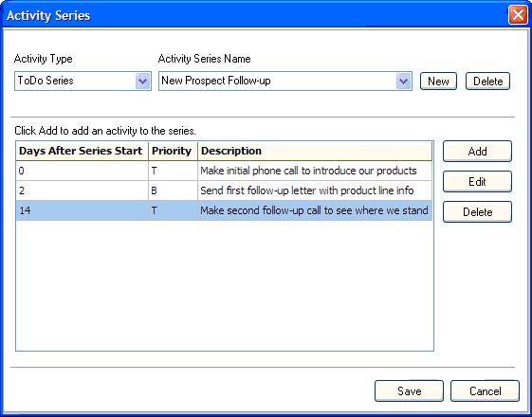532x417 pixels.
Task: Click the New series button
Action: (x=438, y=82)
